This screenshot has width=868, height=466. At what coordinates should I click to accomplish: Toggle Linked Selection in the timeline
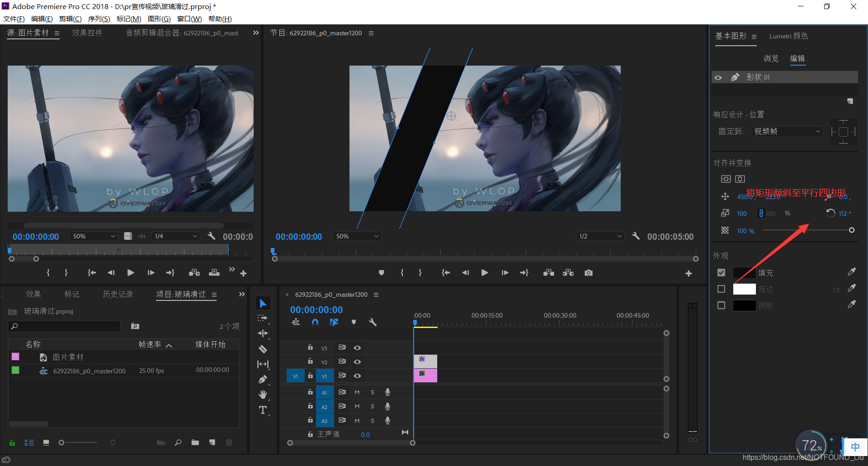[334, 322]
